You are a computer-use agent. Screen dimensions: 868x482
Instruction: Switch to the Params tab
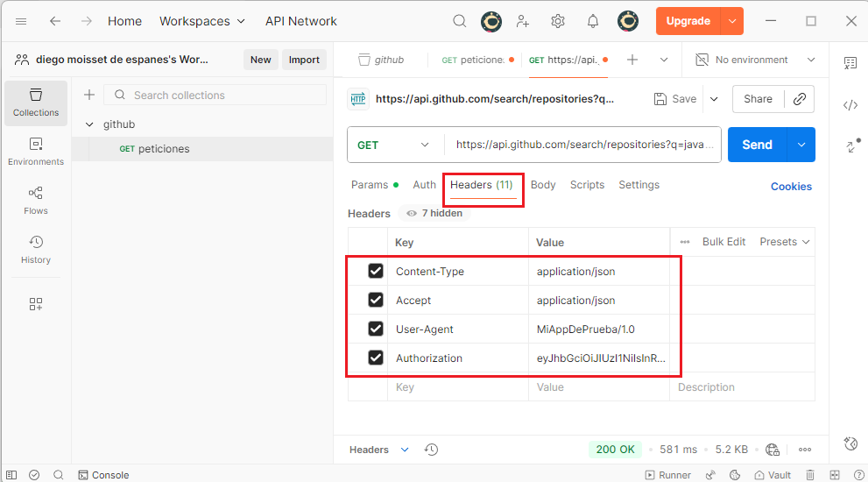tap(370, 185)
